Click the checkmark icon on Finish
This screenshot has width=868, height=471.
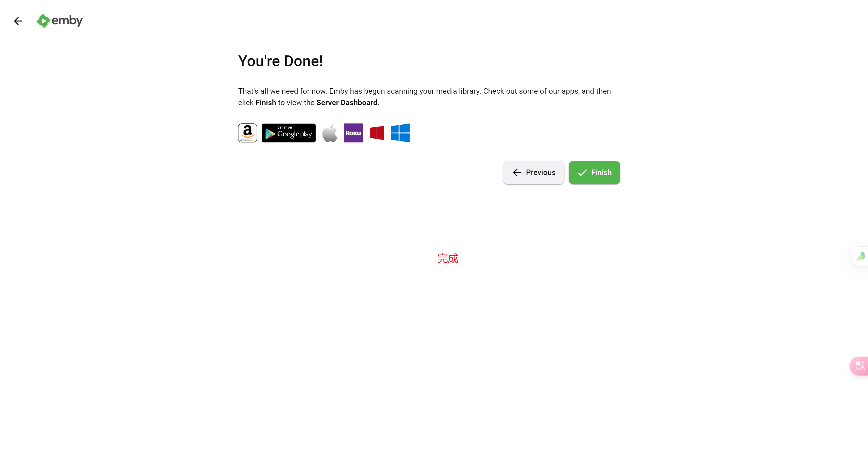tap(582, 172)
